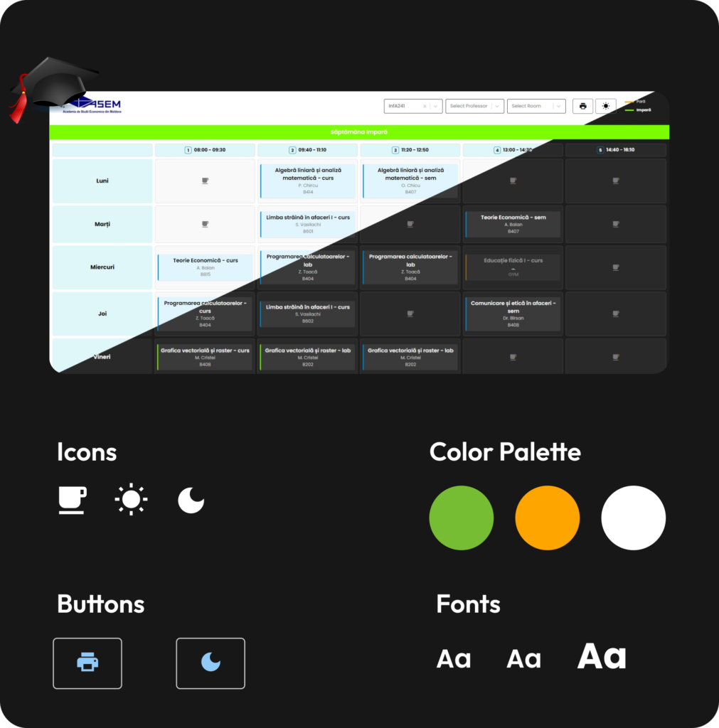Open the Teorie Economică - sem class card

tap(513, 224)
